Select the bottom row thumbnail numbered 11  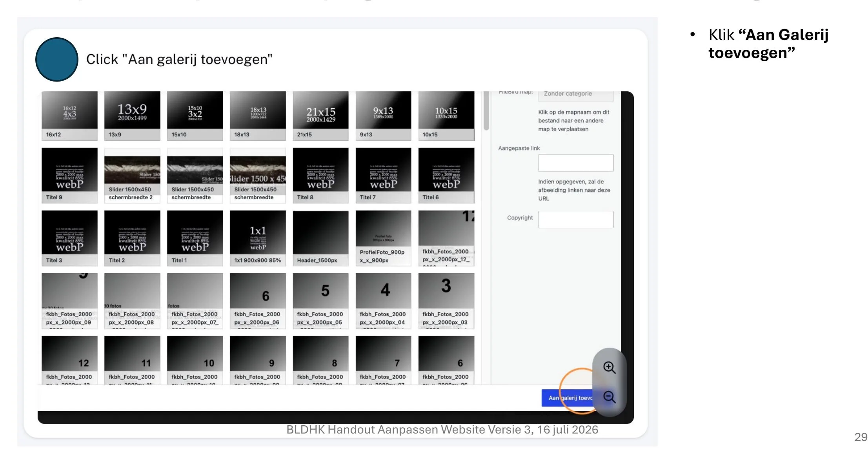click(x=132, y=360)
